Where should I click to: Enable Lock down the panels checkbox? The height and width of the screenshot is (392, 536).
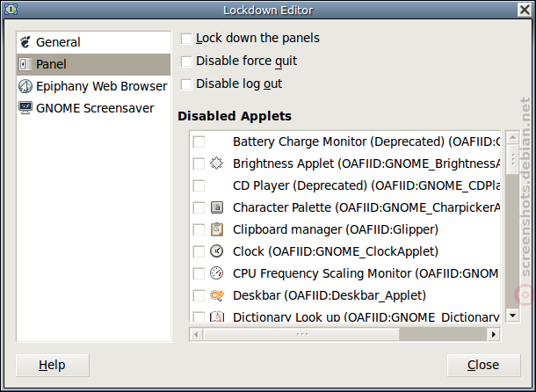tap(186, 39)
